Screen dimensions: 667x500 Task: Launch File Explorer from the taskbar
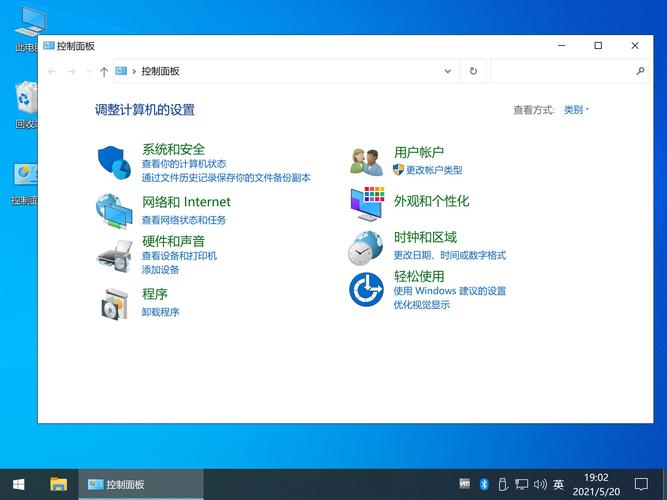coord(59,484)
